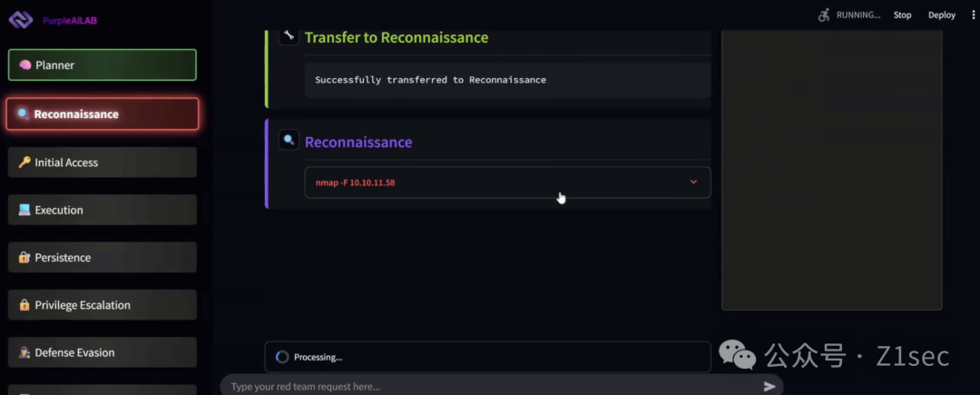Image resolution: width=980 pixels, height=395 pixels.
Task: Stop the running process
Action: click(x=902, y=15)
